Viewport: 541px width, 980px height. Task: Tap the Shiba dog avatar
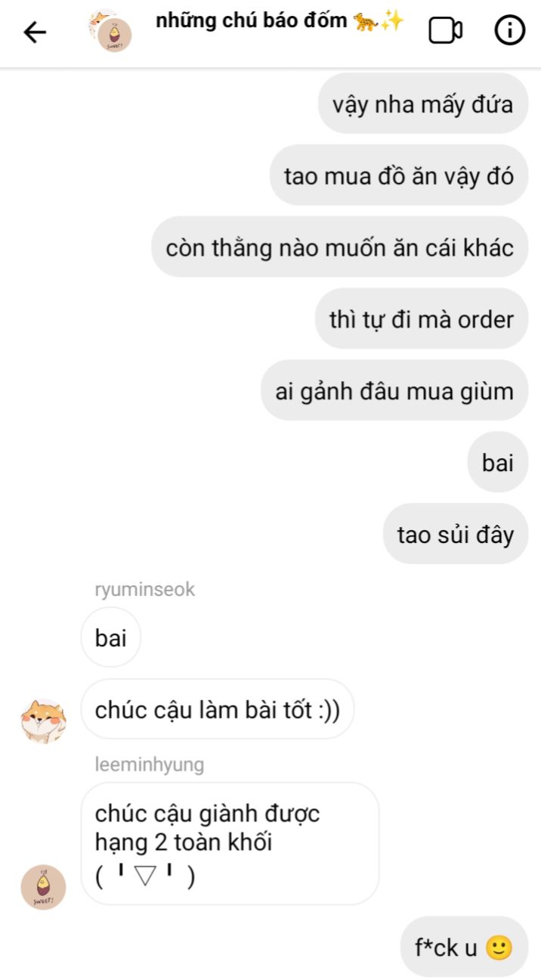(x=43, y=721)
